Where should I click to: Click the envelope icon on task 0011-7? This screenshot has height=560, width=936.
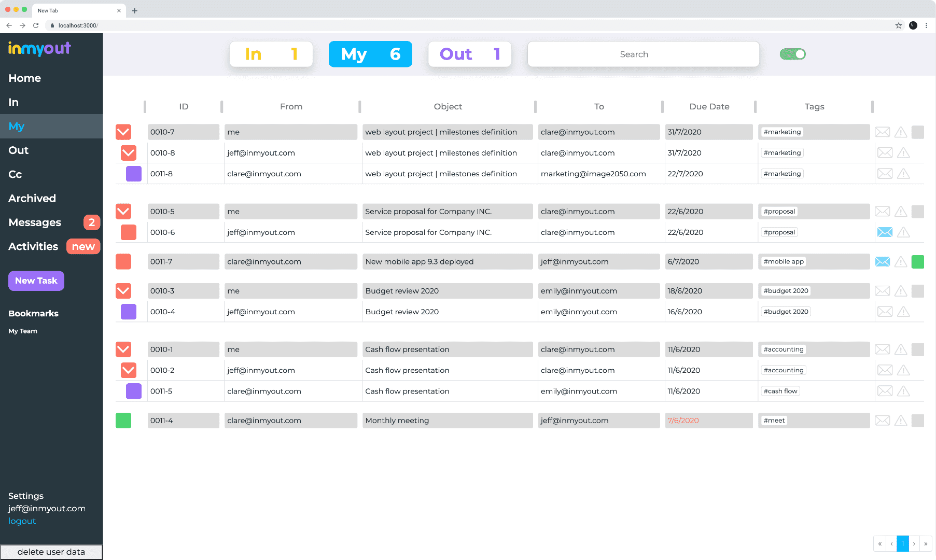pyautogui.click(x=883, y=262)
